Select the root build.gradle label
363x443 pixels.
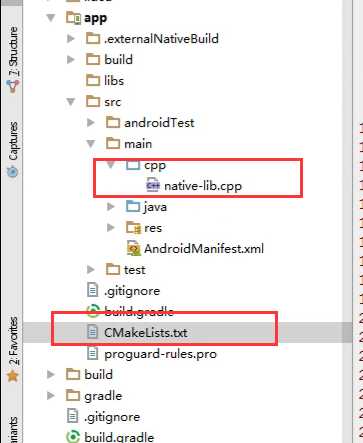click(x=119, y=437)
